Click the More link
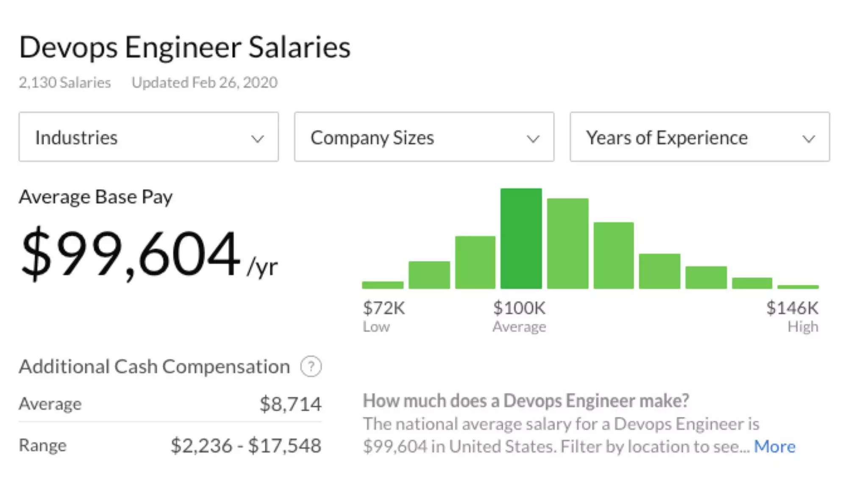Image resolution: width=868 pixels, height=488 pixels. (774, 446)
